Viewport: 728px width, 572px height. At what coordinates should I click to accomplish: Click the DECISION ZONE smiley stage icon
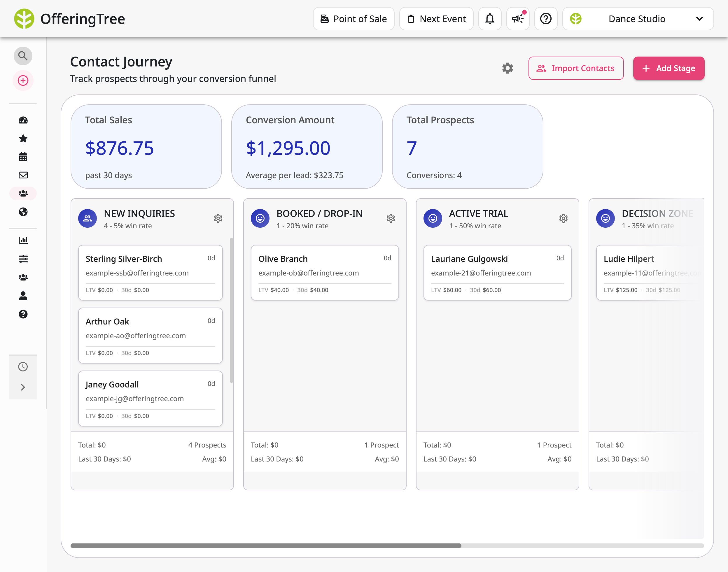coord(605,218)
